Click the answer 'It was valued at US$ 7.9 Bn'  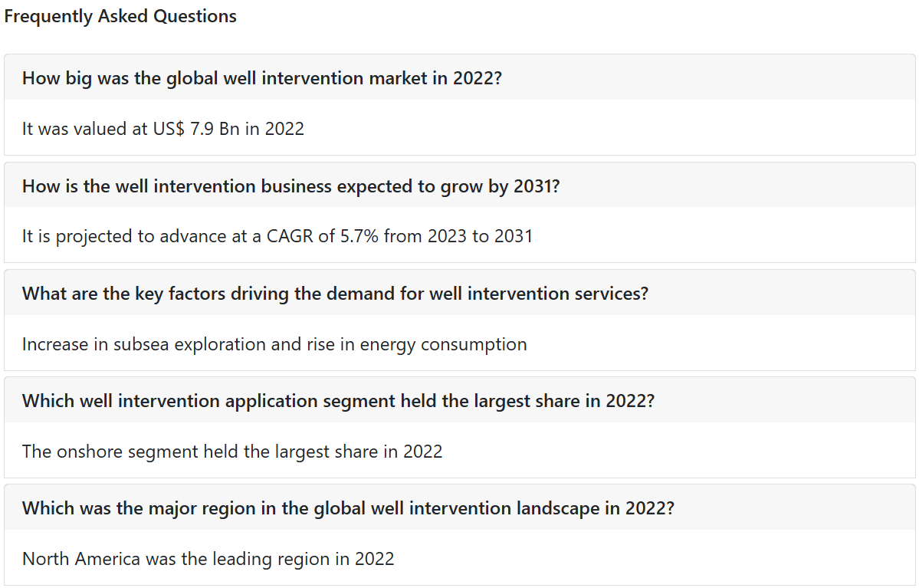(163, 128)
